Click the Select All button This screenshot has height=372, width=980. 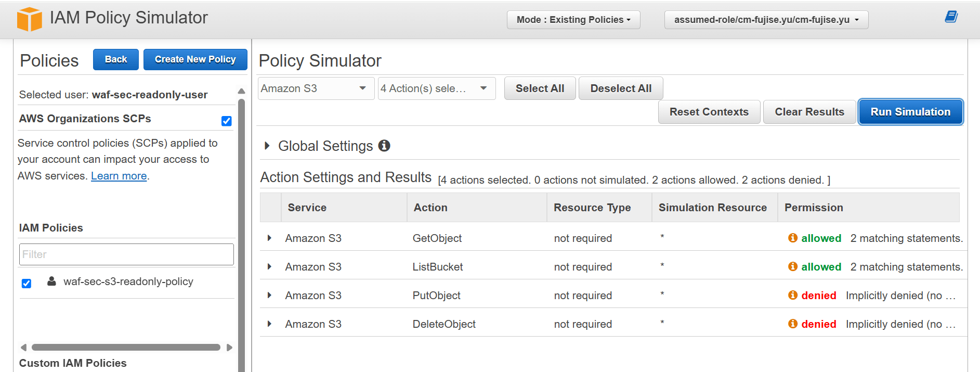click(x=540, y=88)
